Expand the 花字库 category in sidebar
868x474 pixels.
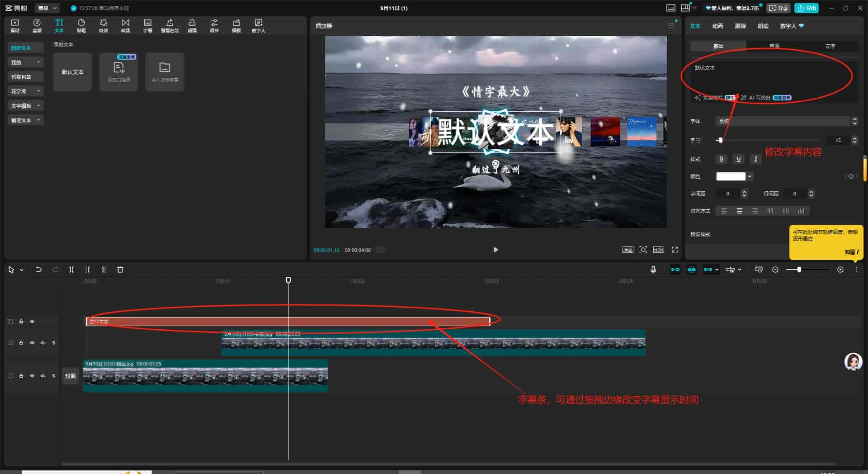click(25, 91)
